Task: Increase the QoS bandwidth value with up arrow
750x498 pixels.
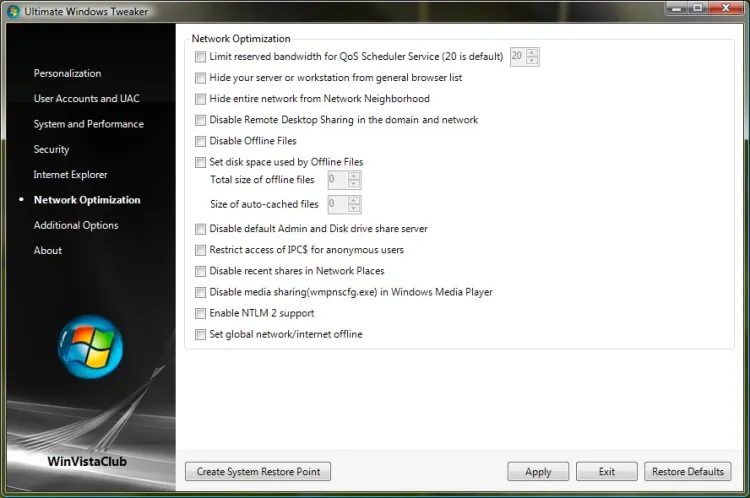Action: tap(532, 53)
